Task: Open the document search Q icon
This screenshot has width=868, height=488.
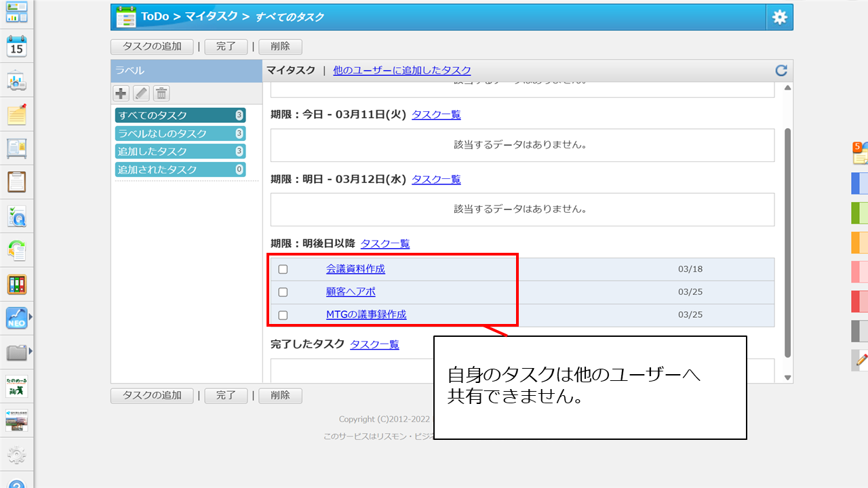Action: (x=17, y=216)
